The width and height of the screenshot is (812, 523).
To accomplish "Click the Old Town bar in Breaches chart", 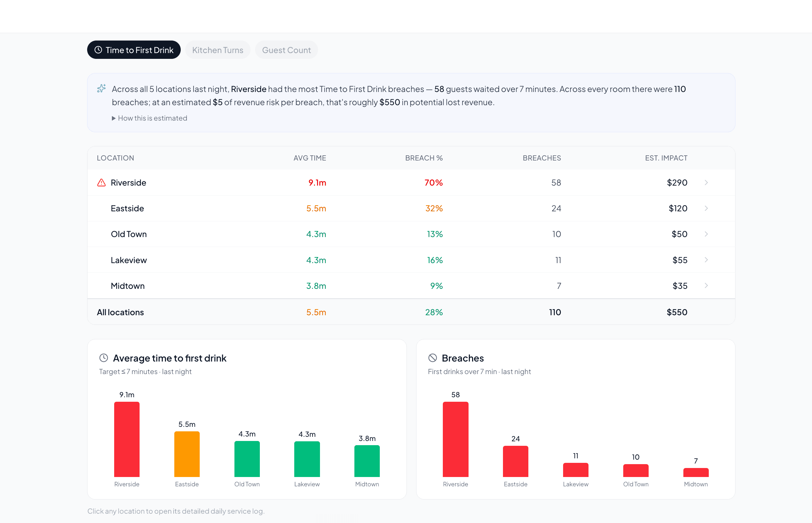I will pyautogui.click(x=636, y=471).
